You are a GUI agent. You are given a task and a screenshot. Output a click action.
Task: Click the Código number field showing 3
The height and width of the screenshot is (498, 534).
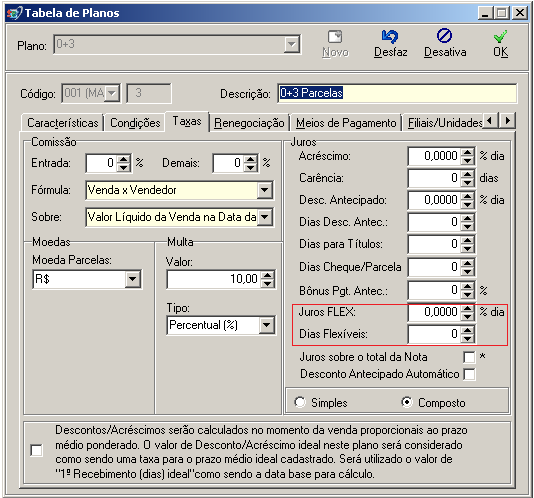tap(149, 93)
